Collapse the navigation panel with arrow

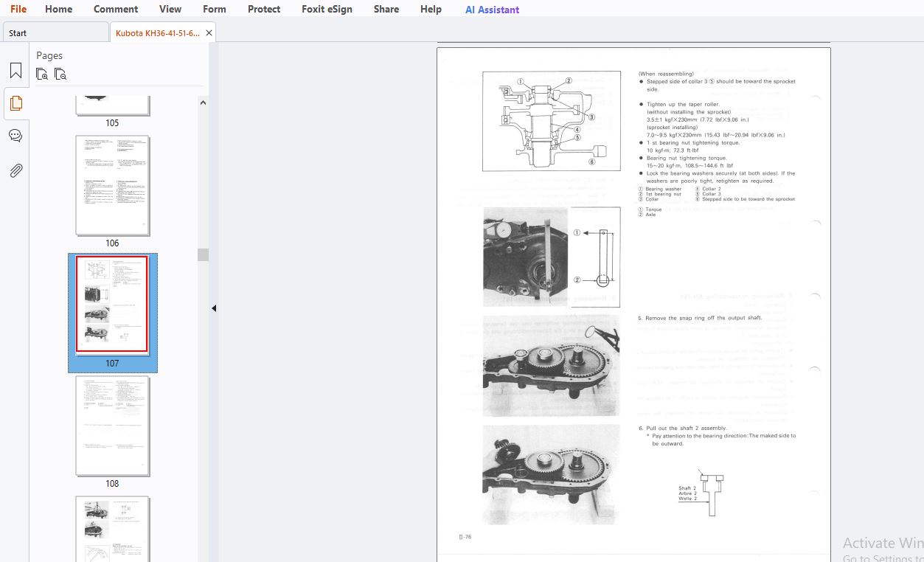point(214,308)
